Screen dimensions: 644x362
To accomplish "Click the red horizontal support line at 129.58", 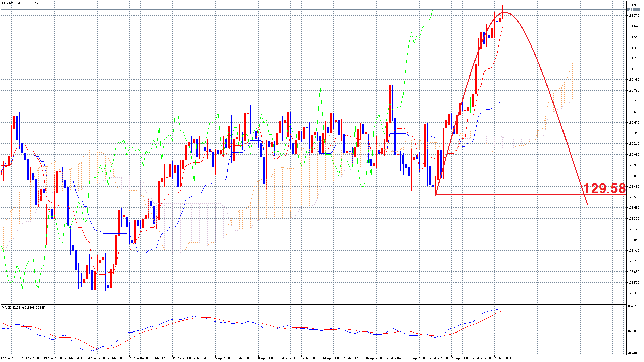I will (x=503, y=195).
